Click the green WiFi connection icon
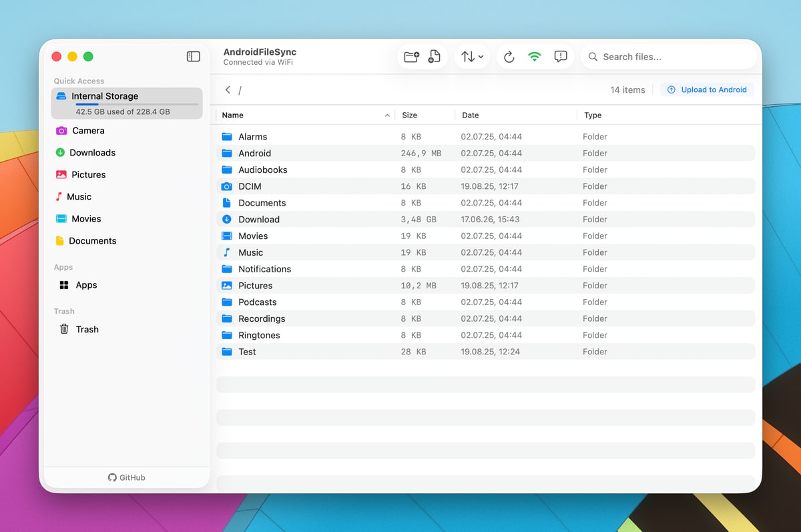The width and height of the screenshot is (801, 532). point(534,57)
